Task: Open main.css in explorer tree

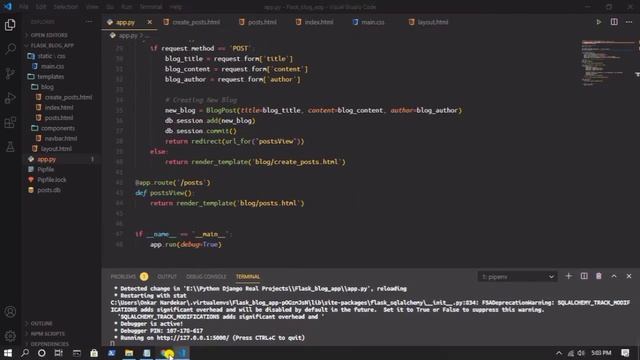Action: (52, 66)
